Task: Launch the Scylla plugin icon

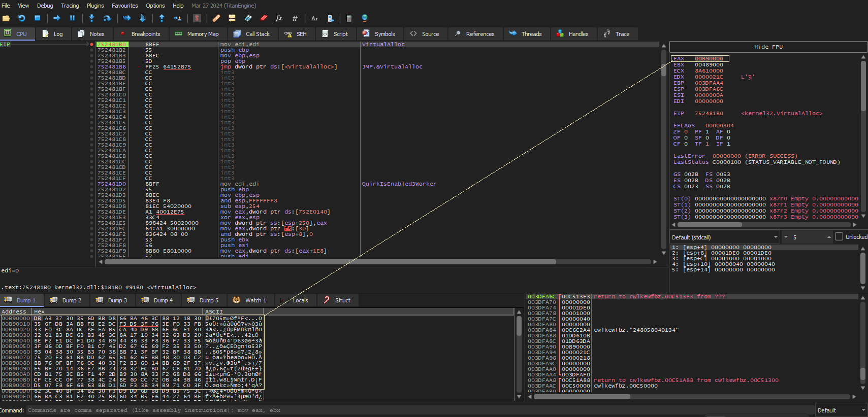Action: (x=197, y=18)
